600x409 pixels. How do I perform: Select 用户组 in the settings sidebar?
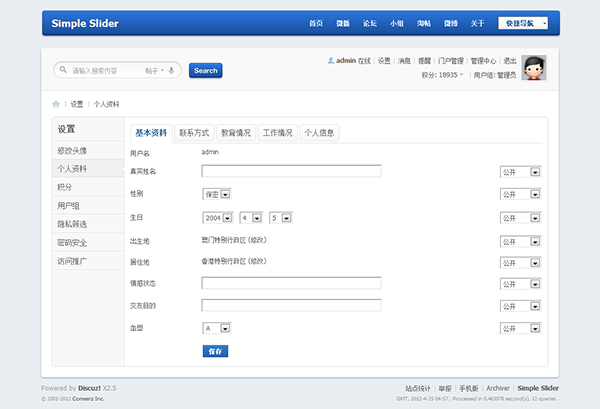(x=88, y=205)
